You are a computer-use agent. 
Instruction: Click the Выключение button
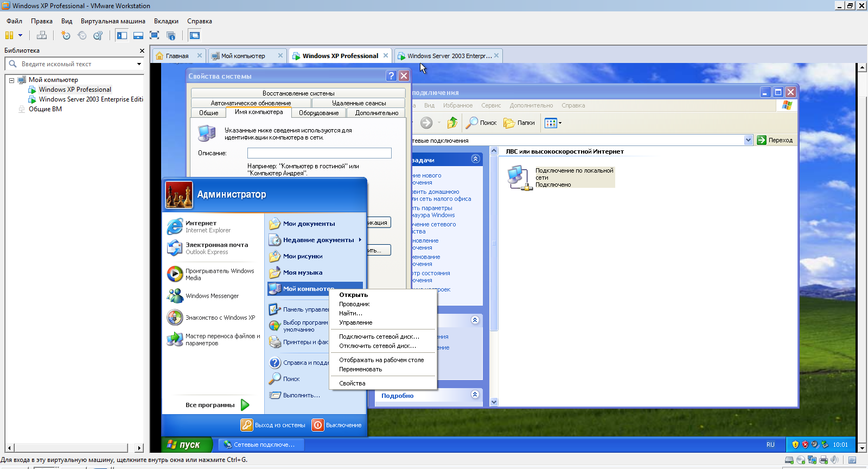[337, 425]
